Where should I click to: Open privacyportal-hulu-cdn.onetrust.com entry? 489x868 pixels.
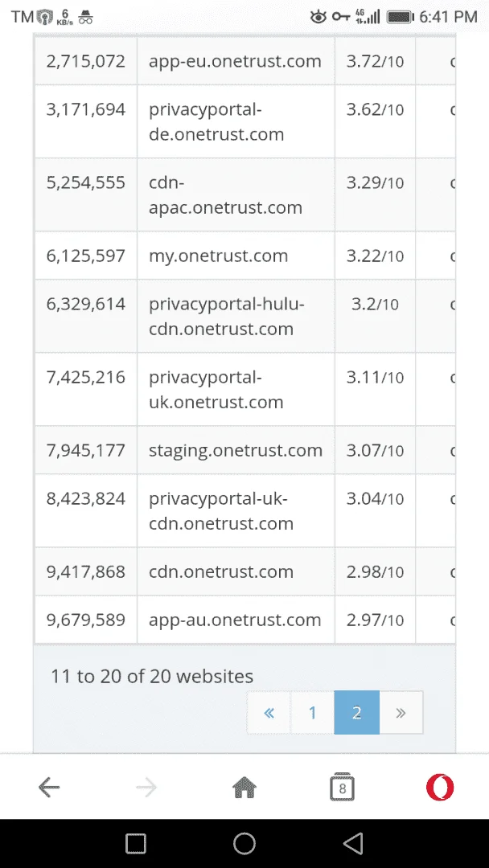[x=227, y=316]
